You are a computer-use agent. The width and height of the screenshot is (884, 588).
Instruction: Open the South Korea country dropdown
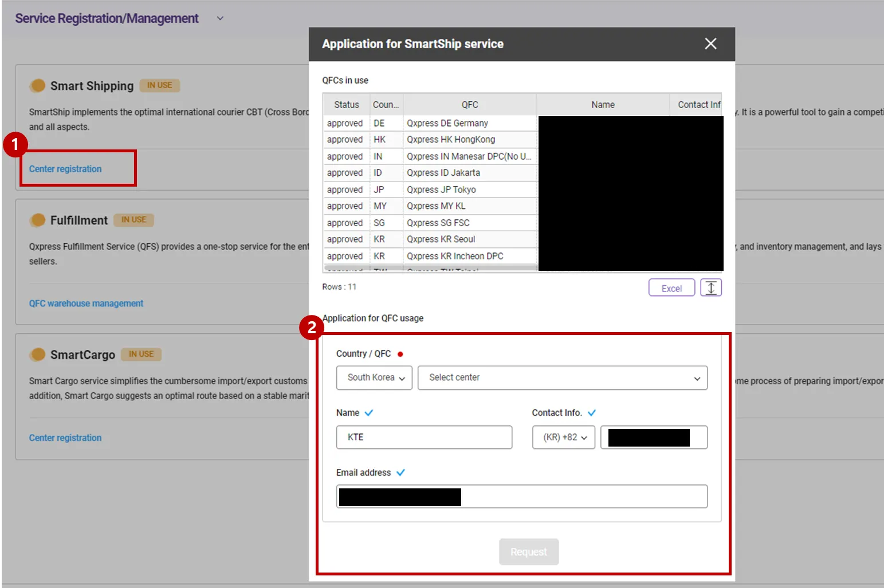coord(374,378)
